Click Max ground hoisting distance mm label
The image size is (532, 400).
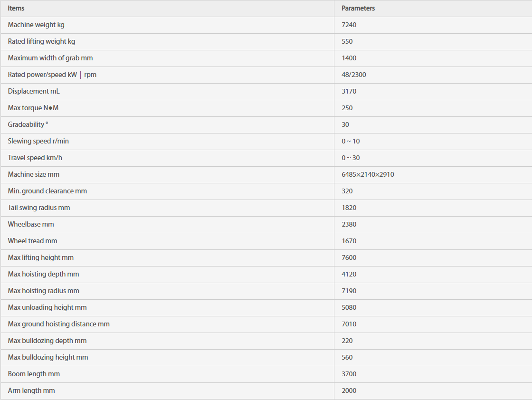click(x=59, y=324)
